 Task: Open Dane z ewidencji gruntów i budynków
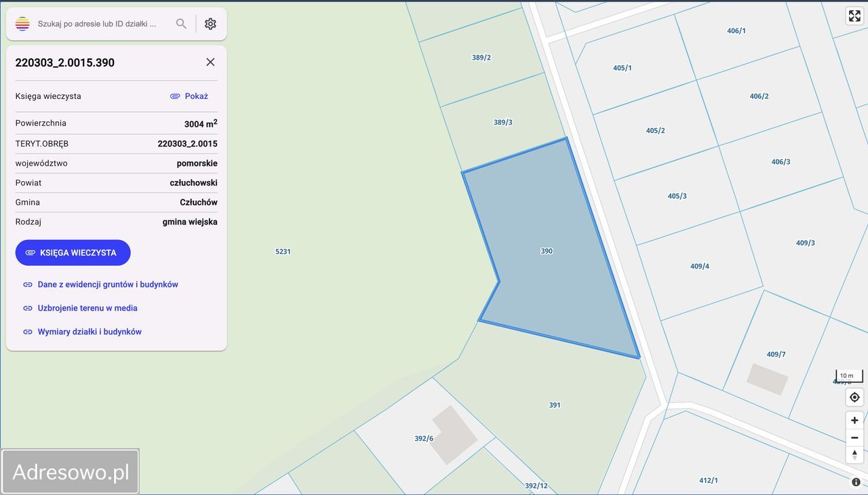[x=107, y=285]
